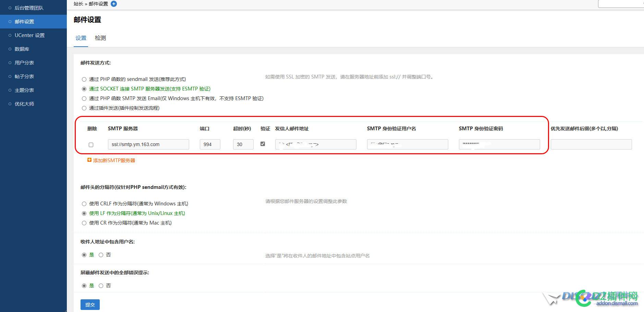Choose 否 for 屏蔽邮件发送中的全部错误提示
The height and width of the screenshot is (312, 644).
pyautogui.click(x=101, y=286)
